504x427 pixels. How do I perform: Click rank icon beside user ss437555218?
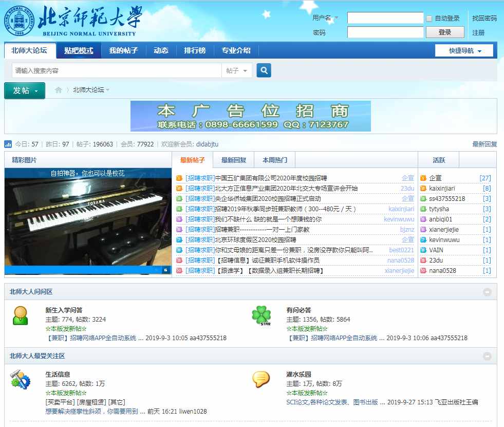coord(423,199)
